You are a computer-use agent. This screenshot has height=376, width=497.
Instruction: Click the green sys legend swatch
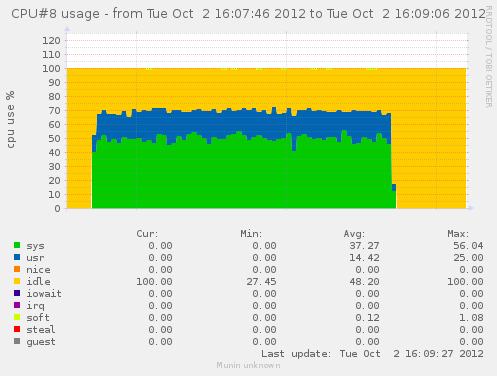(x=17, y=245)
